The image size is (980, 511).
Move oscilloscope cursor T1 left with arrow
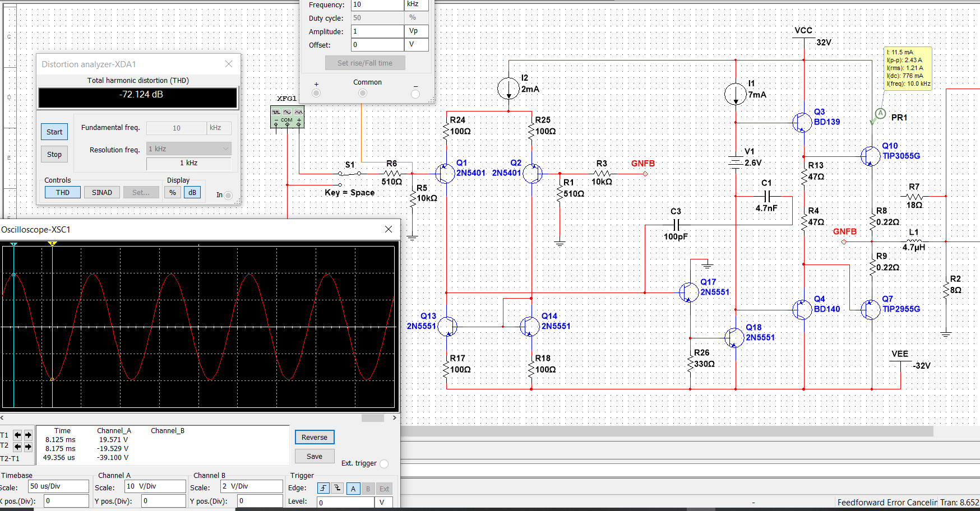(x=17, y=435)
